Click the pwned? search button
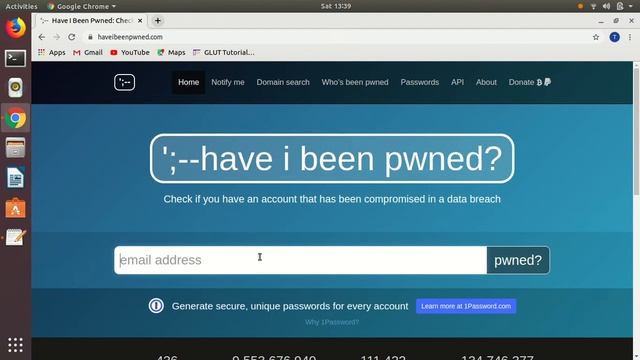Image resolution: width=640 pixels, height=360 pixels. 518,260
